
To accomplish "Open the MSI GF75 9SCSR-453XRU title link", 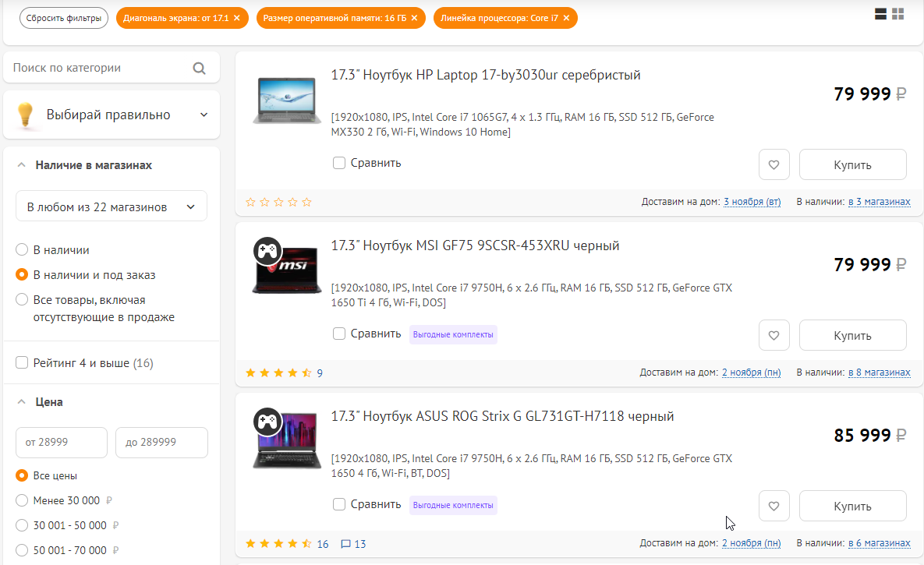I will (x=475, y=245).
